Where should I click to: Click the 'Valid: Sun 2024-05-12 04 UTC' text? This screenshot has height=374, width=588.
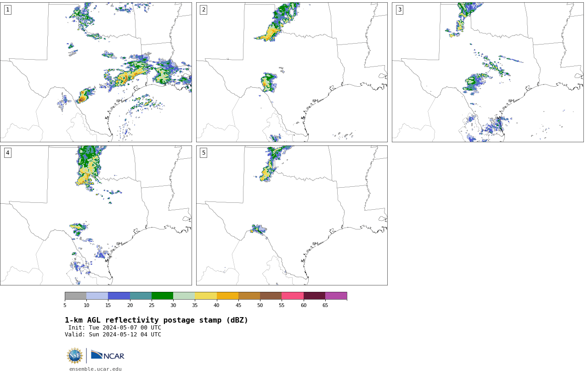coord(113,335)
